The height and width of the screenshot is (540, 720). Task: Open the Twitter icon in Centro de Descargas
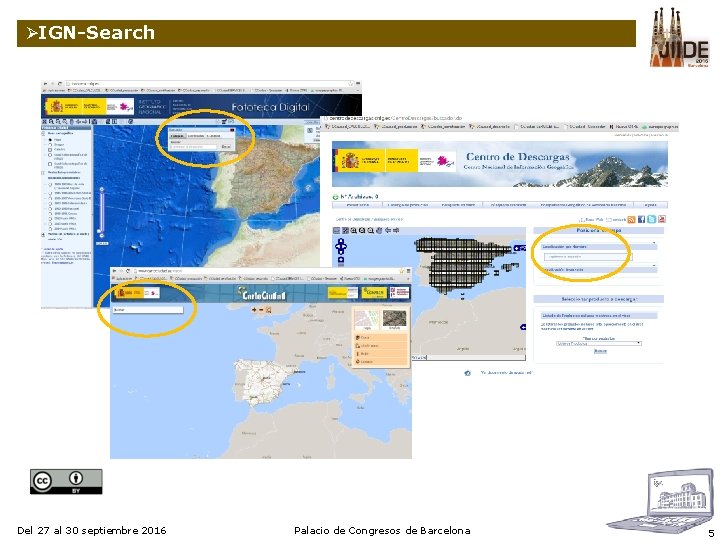click(x=651, y=219)
